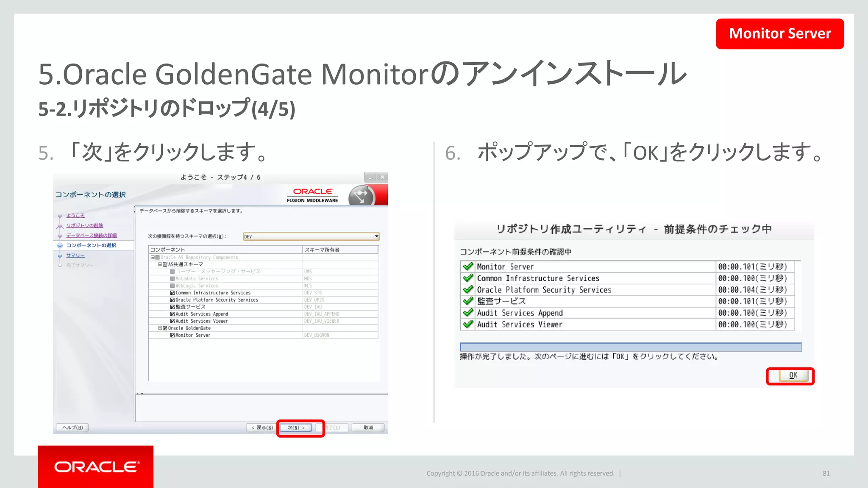Toggle the 監査サービス checkbox in the tree
Viewport: 868px width, 488px height.
pos(172,307)
